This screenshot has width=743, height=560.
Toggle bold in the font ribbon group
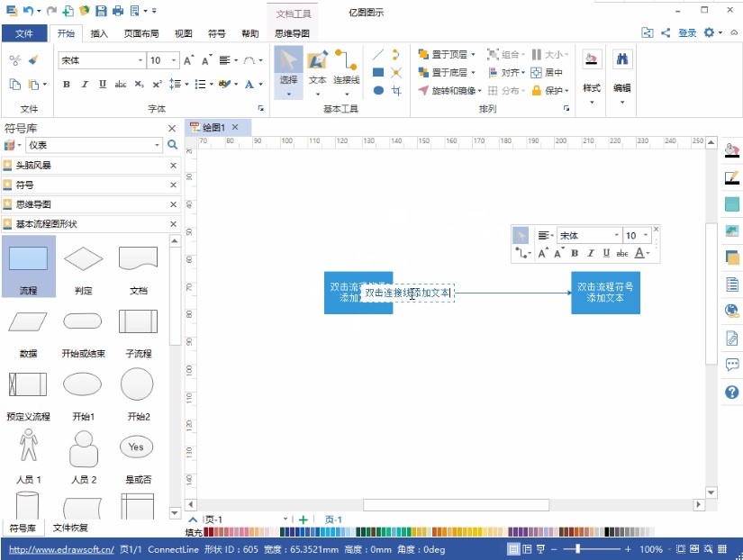(67, 85)
